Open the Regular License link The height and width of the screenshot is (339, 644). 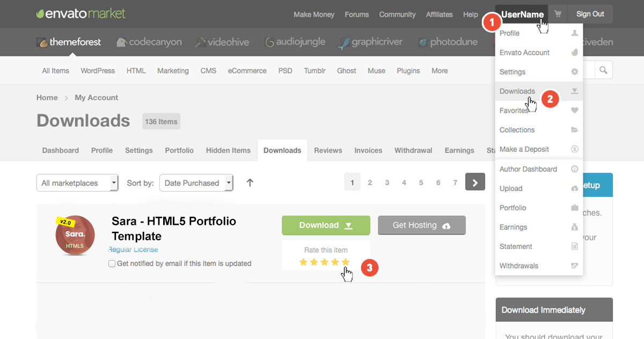coord(133,249)
